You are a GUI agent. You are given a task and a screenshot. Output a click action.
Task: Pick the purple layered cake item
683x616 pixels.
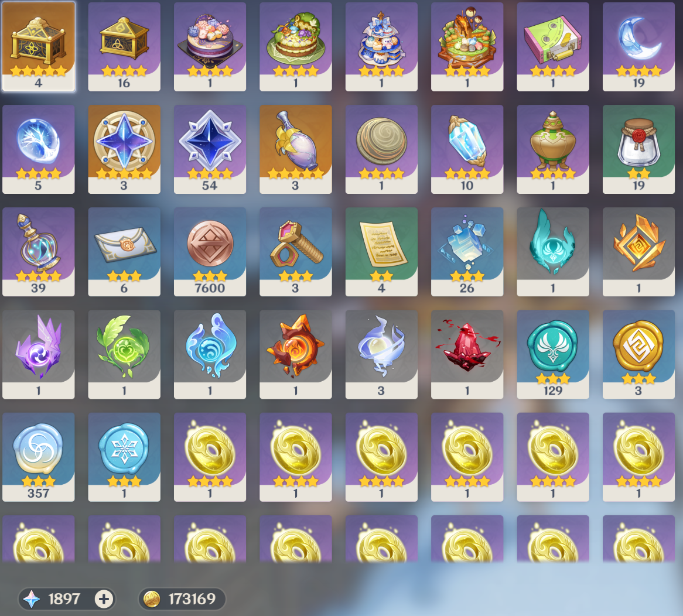pos(210,47)
